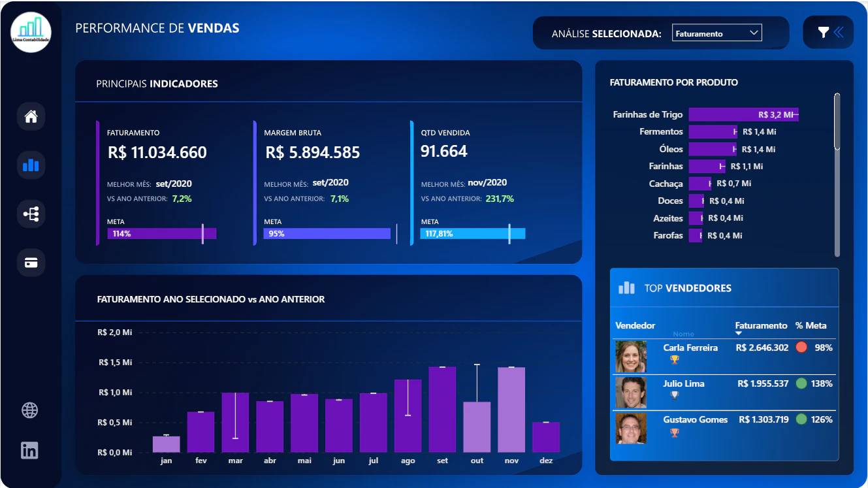Screen dimensions: 868x488
Task: Click the bar icon beside Top Vendedores
Action: tap(626, 287)
